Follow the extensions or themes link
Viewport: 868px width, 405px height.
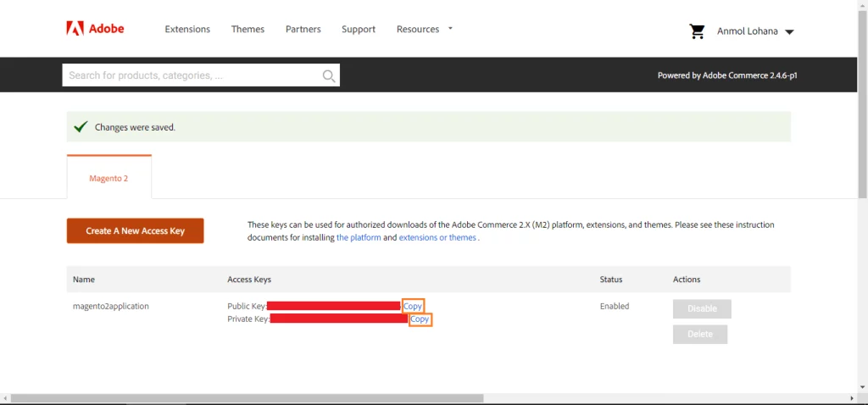click(x=437, y=237)
